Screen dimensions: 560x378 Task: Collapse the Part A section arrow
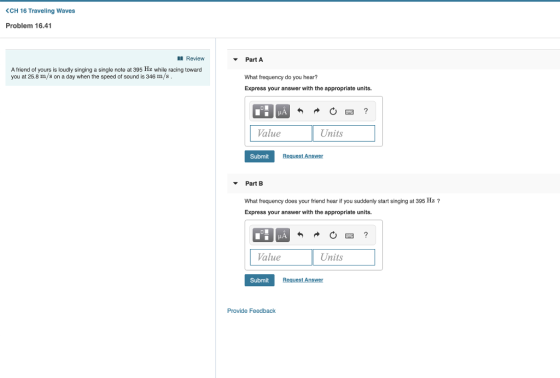click(235, 59)
